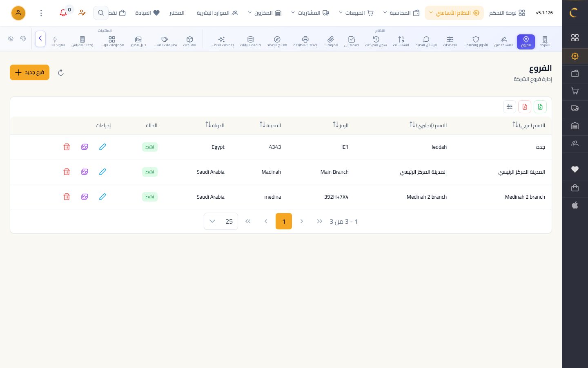Toggle ribbon visibility with the eye-slash icon
The height and width of the screenshot is (368, 588).
pos(11,39)
